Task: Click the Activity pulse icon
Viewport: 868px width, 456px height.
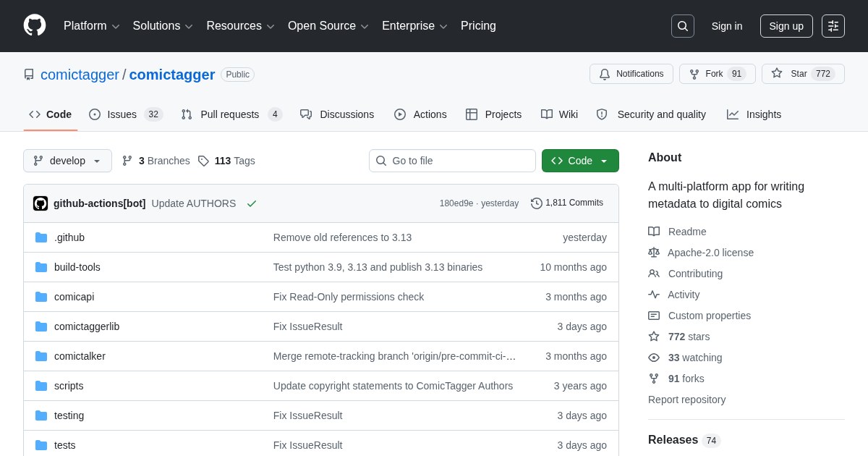Action: click(654, 295)
